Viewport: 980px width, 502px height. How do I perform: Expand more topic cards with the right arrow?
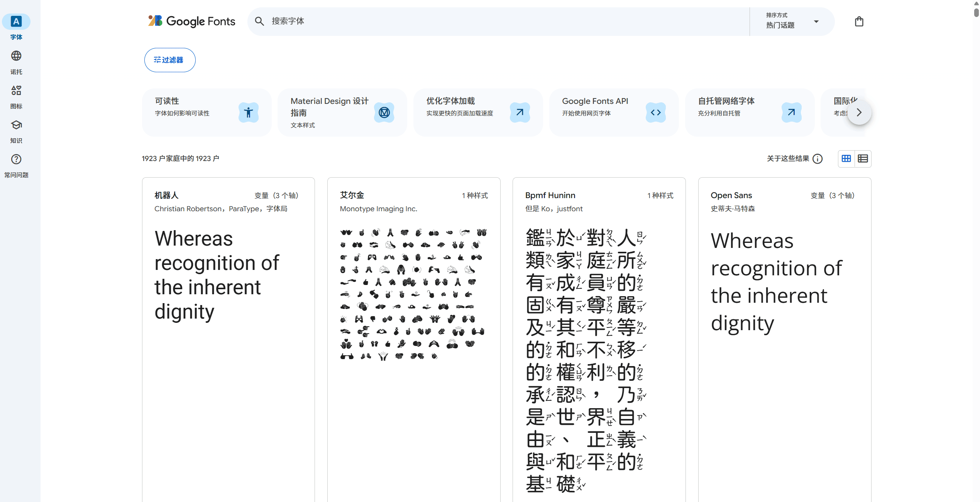[x=859, y=112]
